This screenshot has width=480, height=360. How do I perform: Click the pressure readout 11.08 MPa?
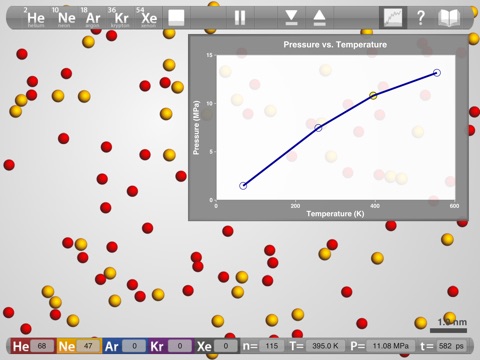[390, 346]
